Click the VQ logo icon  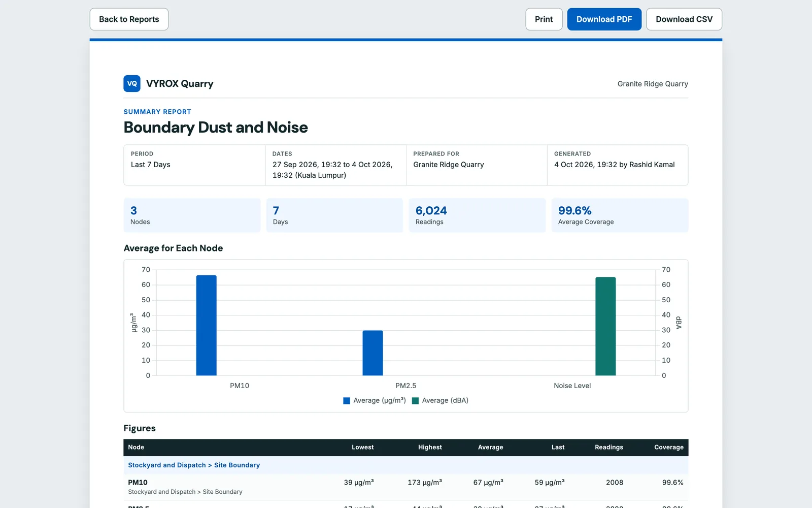tap(132, 83)
